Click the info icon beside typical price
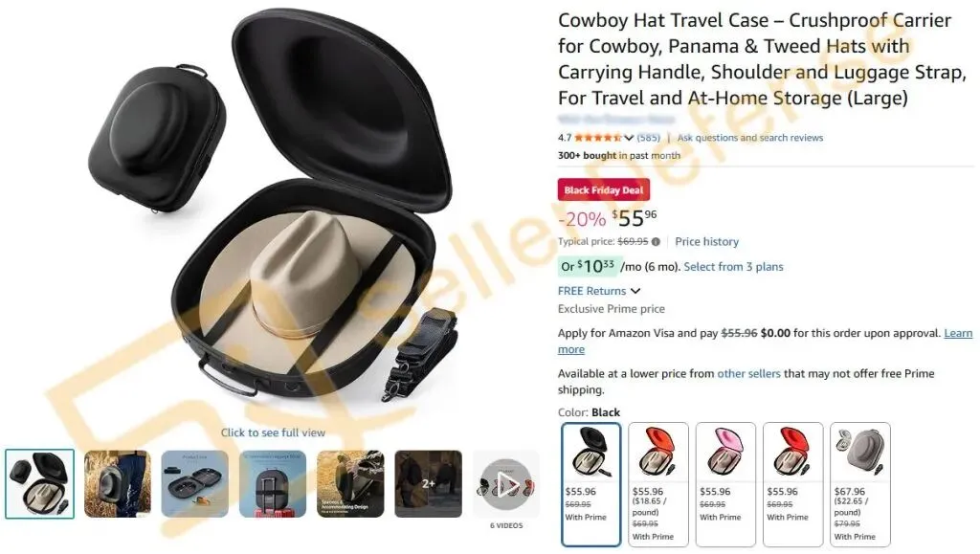Viewport: 980px width, 554px height. pyautogui.click(x=656, y=242)
